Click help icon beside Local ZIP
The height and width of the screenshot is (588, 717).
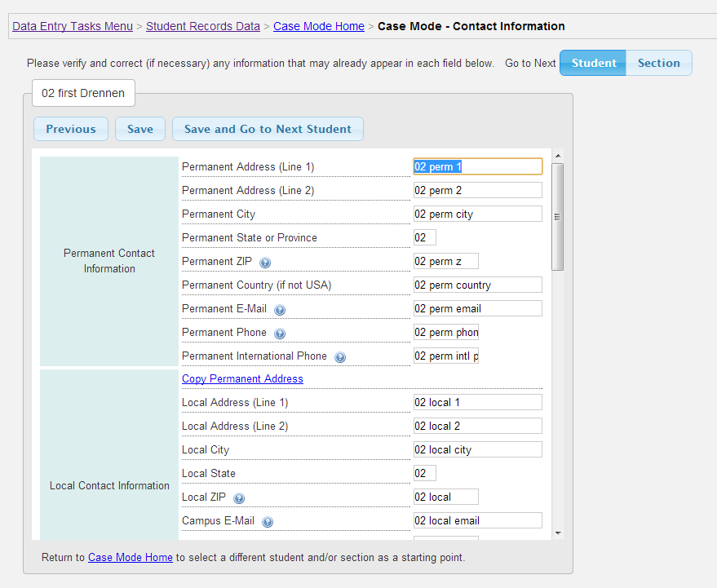tap(239, 498)
